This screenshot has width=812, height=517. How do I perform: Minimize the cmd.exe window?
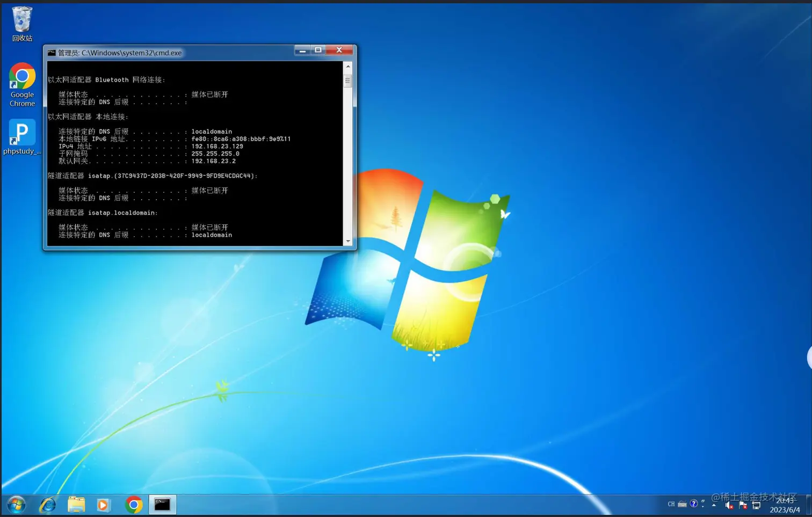[302, 50]
